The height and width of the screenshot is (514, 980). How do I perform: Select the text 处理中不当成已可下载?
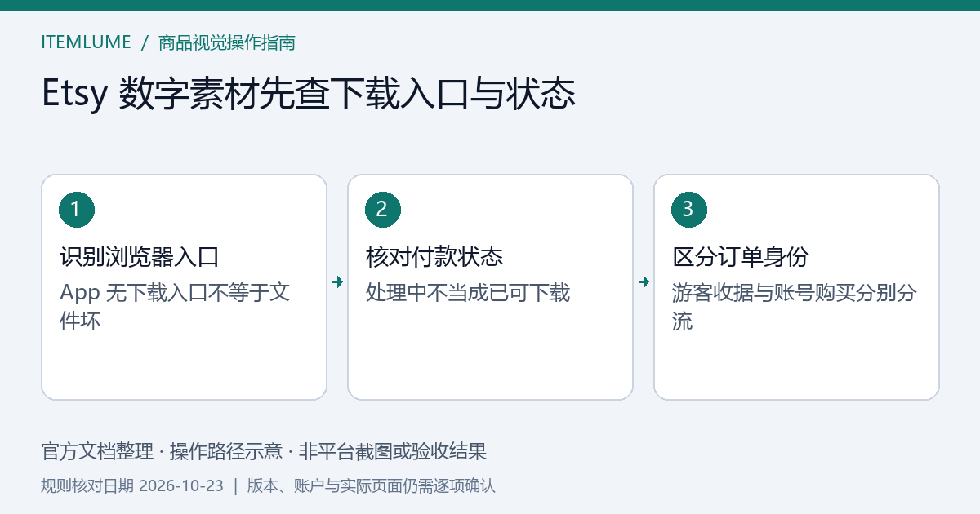coord(468,293)
